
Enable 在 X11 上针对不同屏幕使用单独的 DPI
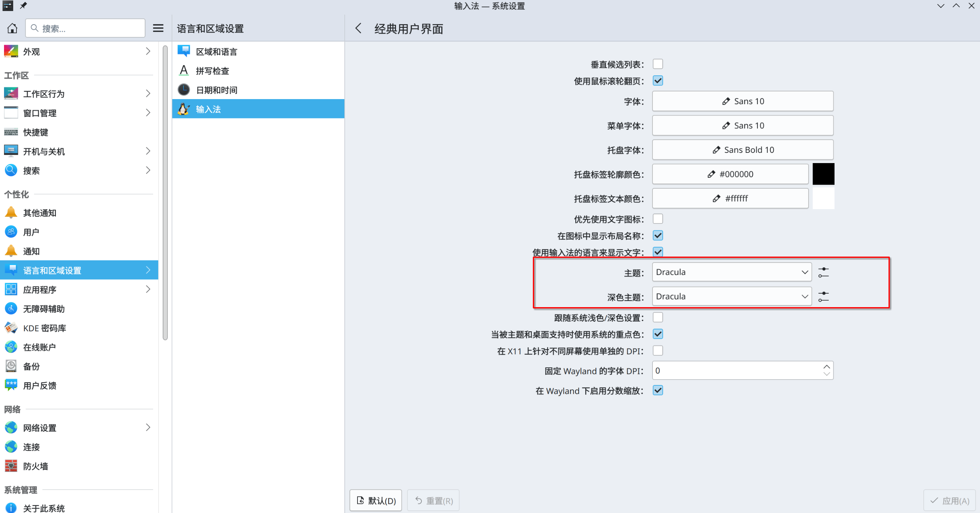click(658, 351)
